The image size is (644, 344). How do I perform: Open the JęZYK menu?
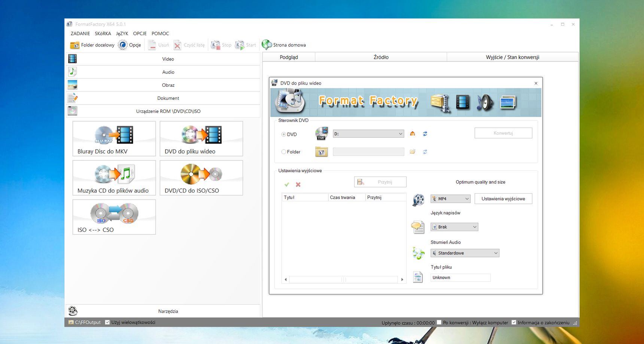[x=122, y=33]
